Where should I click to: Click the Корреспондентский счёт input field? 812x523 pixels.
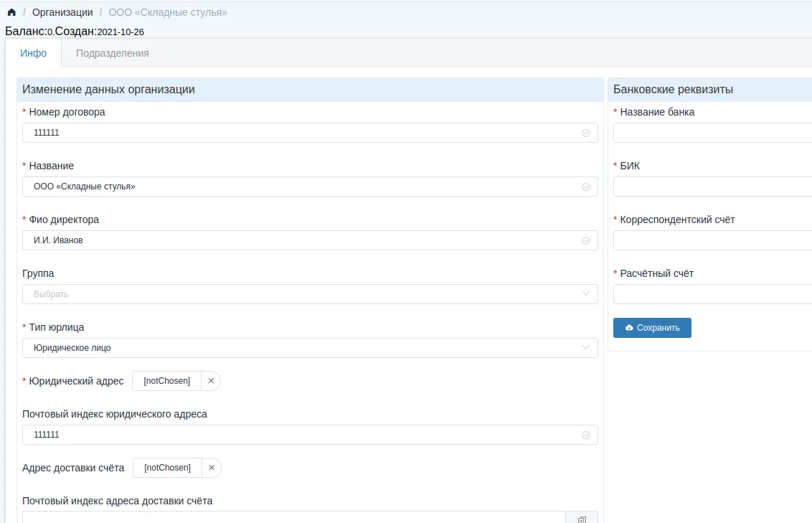(x=712, y=240)
